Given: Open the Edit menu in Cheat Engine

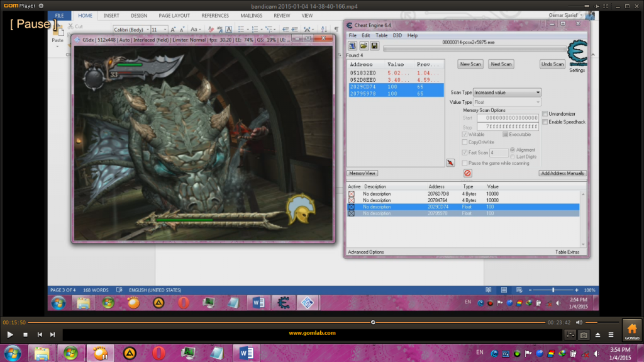Looking at the screenshot, I should coord(365,35).
